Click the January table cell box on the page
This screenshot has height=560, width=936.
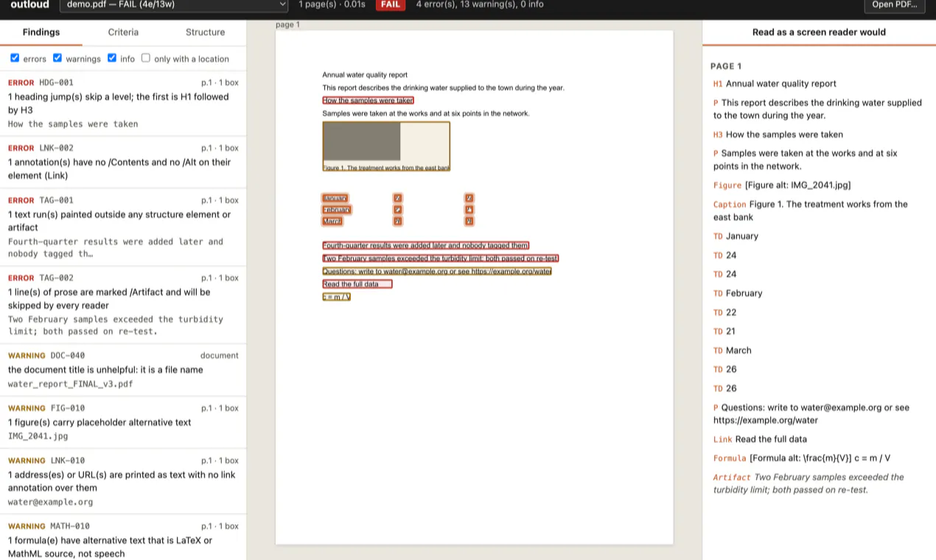point(335,197)
